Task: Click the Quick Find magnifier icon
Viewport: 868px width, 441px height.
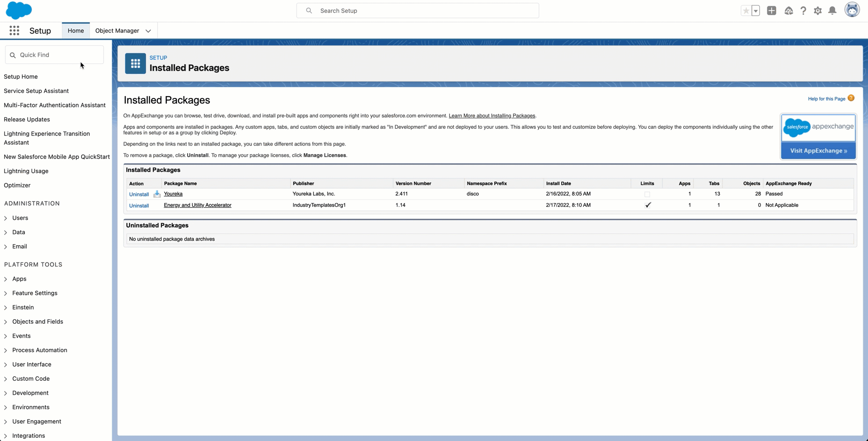Action: click(13, 55)
